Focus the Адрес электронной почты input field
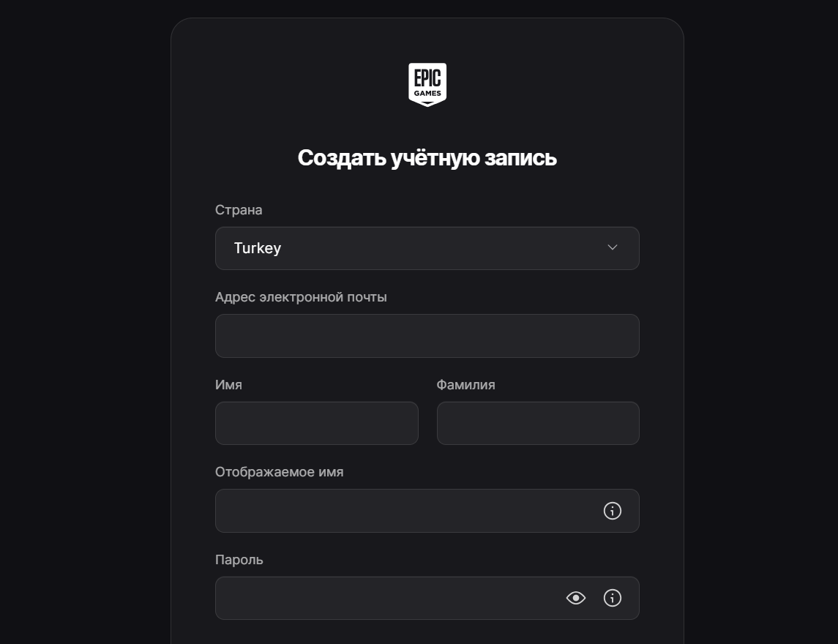838x644 pixels. click(427, 336)
